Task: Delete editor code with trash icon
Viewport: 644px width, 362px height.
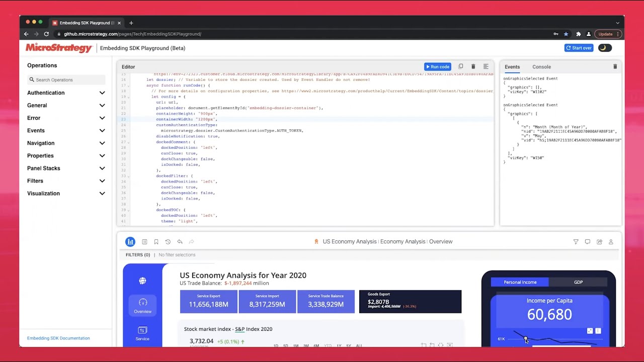Action: point(473,66)
